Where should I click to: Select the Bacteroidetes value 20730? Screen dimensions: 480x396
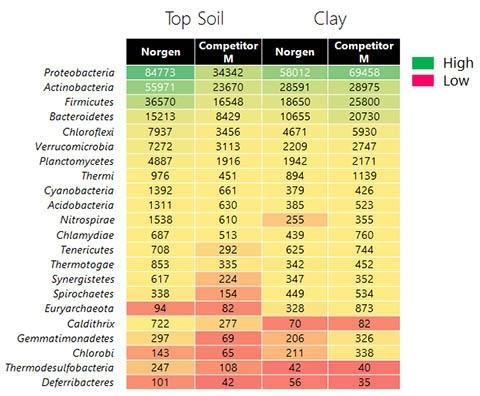point(364,117)
